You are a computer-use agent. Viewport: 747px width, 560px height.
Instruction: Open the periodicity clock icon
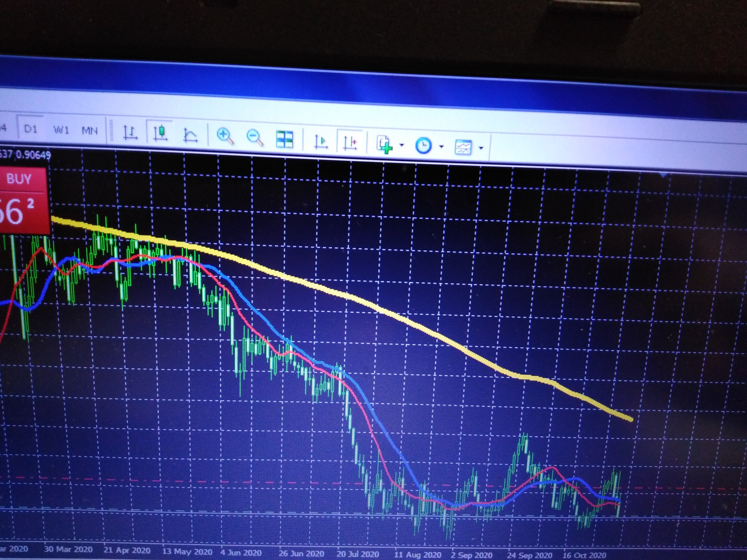point(423,146)
